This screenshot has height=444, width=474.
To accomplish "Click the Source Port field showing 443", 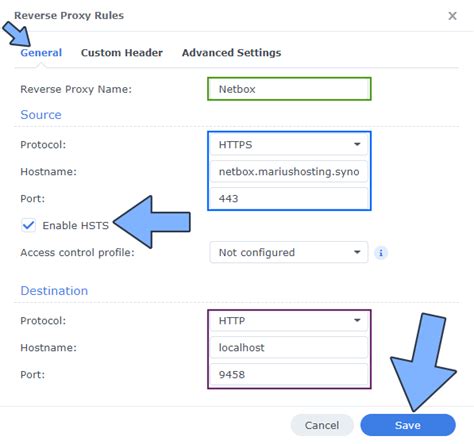I will coord(289,199).
